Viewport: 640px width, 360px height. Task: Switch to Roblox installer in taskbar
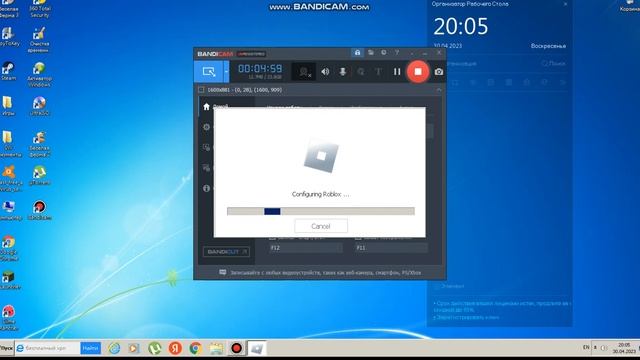[x=257, y=348]
